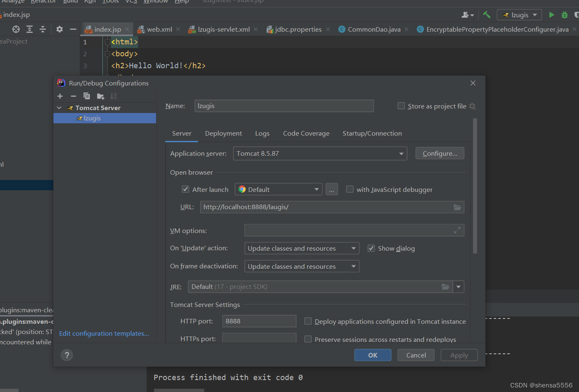Close Run/Debug Configurations dialog
This screenshot has height=392, width=579.
click(473, 83)
